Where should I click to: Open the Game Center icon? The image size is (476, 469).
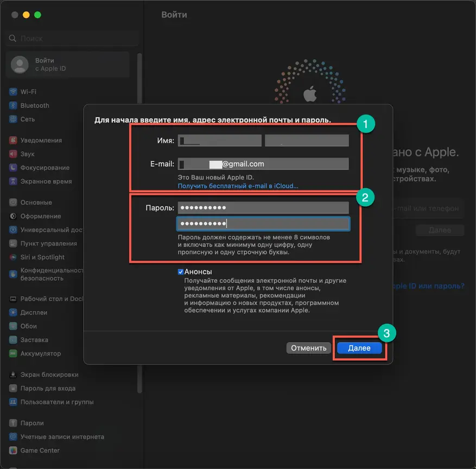pos(13,450)
